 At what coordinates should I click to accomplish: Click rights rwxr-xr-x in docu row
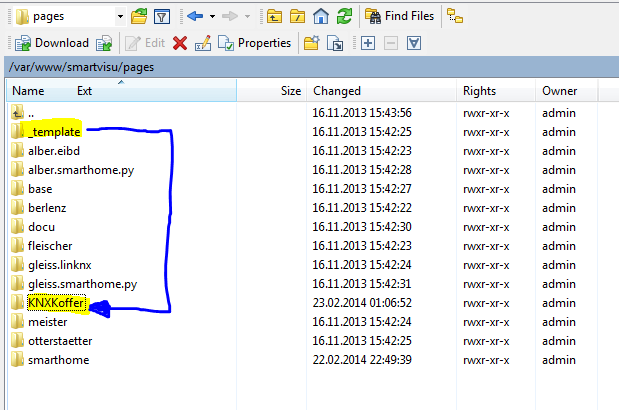(486, 227)
